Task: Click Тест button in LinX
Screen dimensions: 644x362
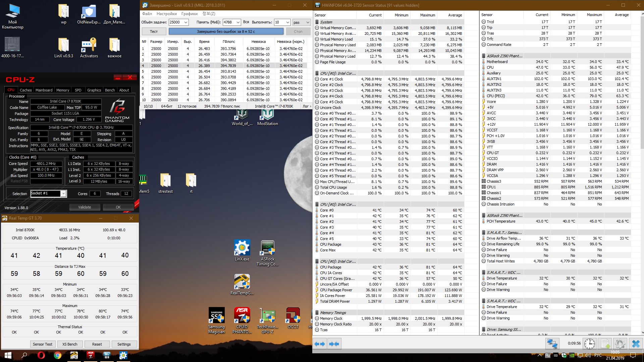Action: coord(154,32)
